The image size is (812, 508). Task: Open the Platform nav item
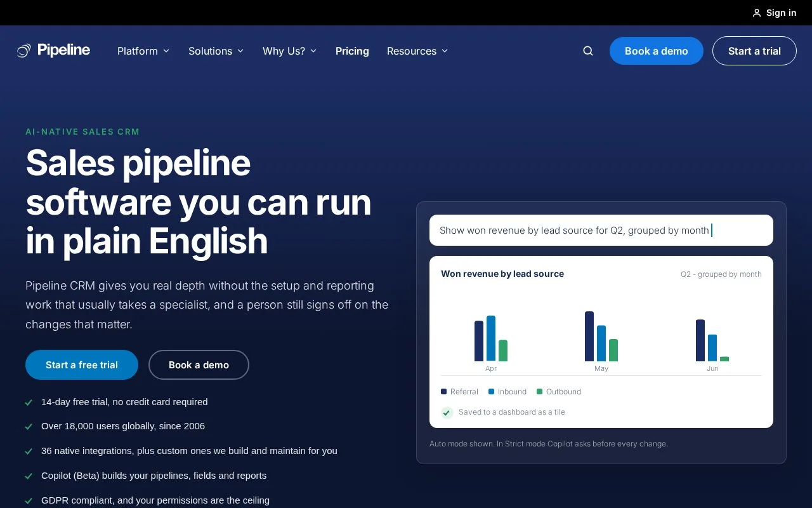click(x=138, y=51)
